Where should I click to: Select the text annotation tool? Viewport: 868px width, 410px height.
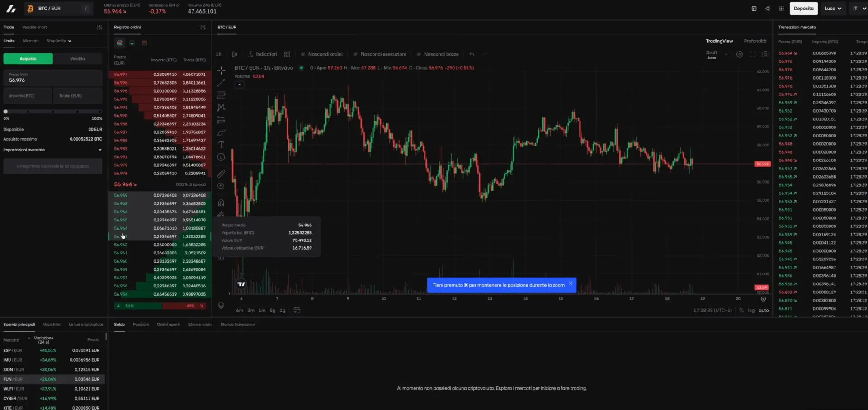[x=221, y=145]
